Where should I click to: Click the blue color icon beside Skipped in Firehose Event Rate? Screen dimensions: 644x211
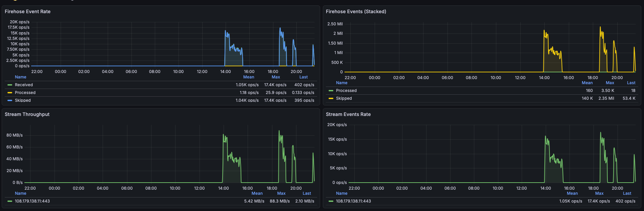[x=10, y=100]
